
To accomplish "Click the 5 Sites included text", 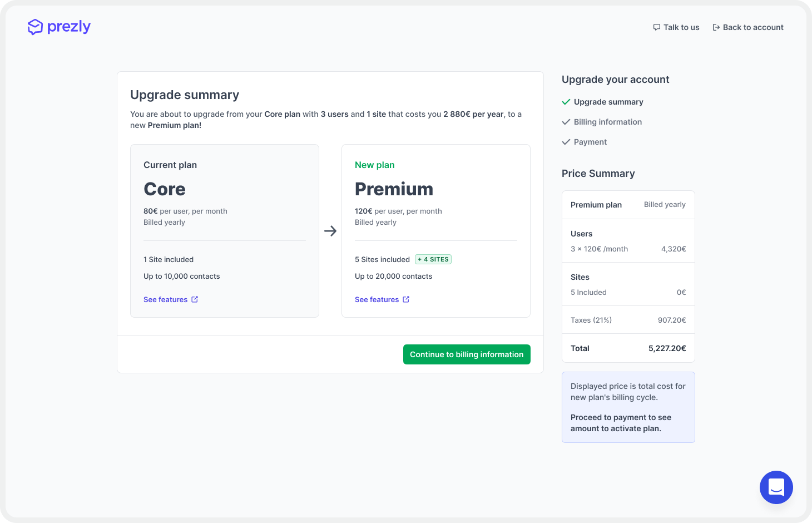I will pyautogui.click(x=382, y=259).
